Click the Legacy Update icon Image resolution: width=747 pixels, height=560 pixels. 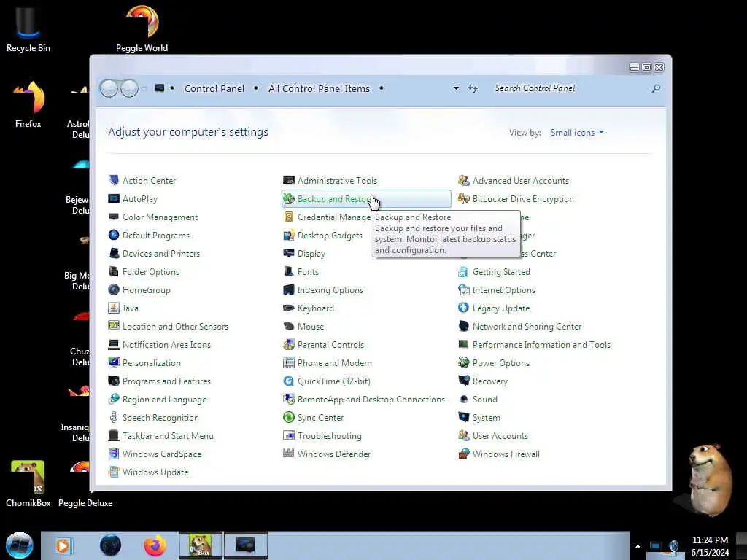coord(463,308)
